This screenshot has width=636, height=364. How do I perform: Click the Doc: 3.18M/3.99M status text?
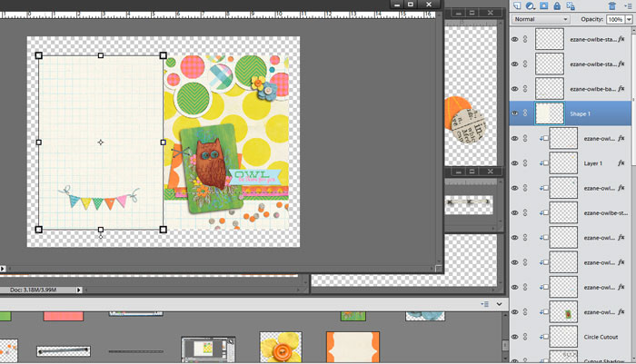34,290
